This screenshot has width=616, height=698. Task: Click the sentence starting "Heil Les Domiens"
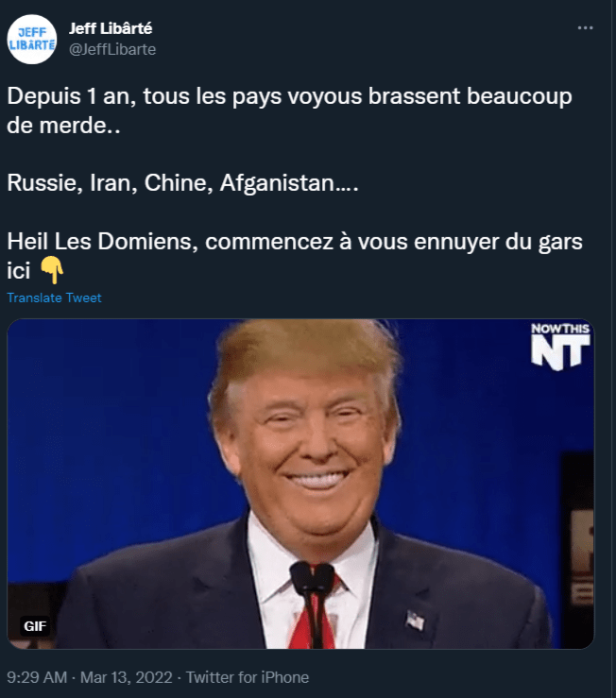(295, 256)
